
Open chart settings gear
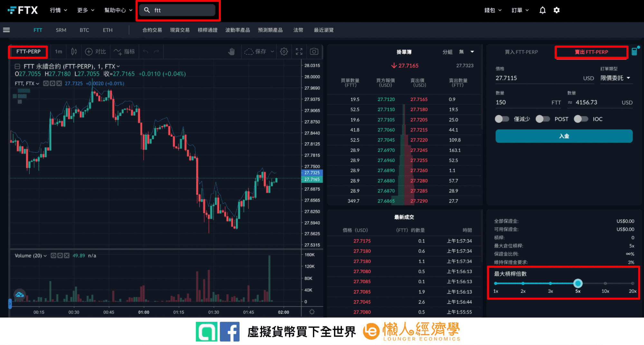coord(284,52)
